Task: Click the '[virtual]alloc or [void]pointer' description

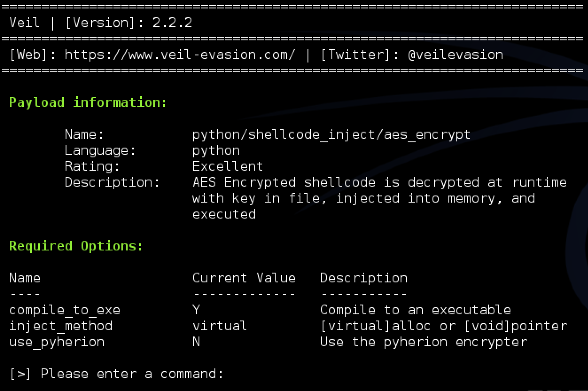Action: click(444, 326)
